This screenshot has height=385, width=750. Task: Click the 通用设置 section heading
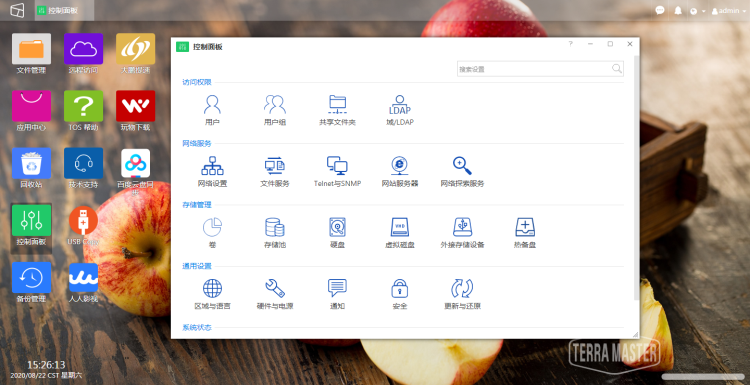click(x=197, y=266)
